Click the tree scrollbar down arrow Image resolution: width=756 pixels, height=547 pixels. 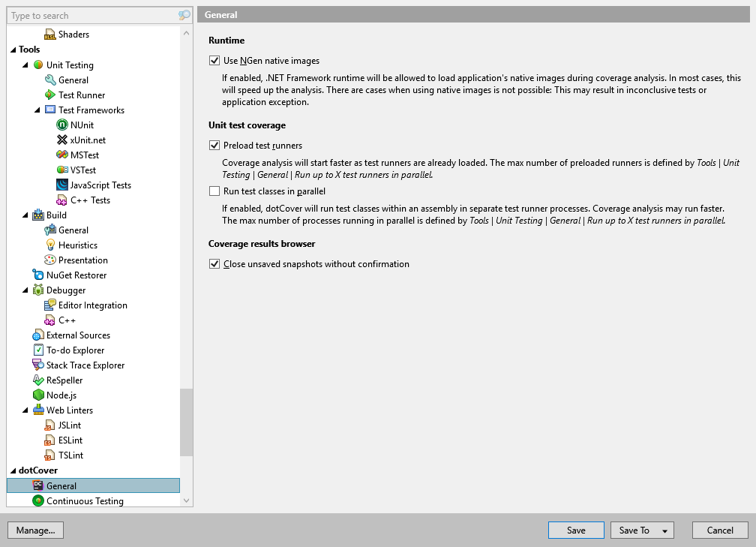[186, 500]
